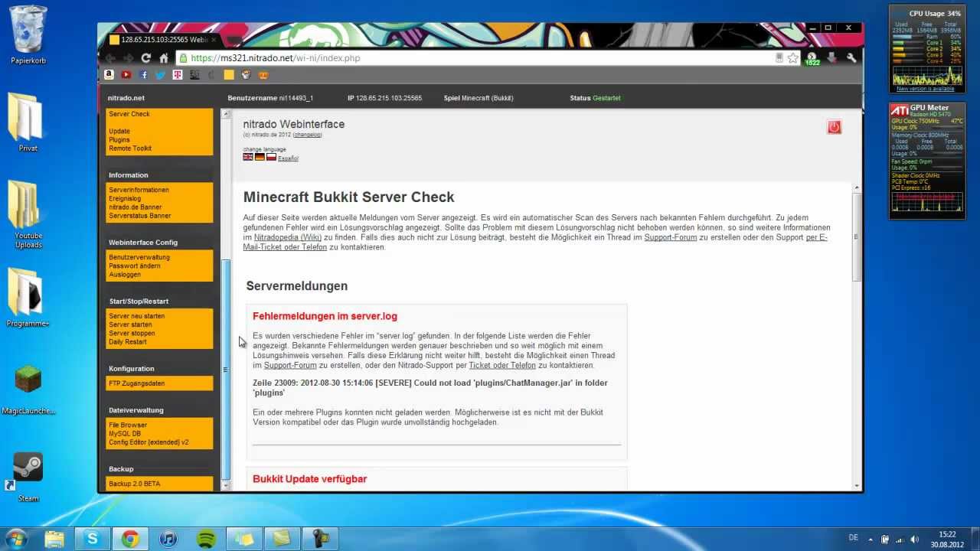Open the Chrome wrench menu
The image size is (980, 551).
point(851,58)
